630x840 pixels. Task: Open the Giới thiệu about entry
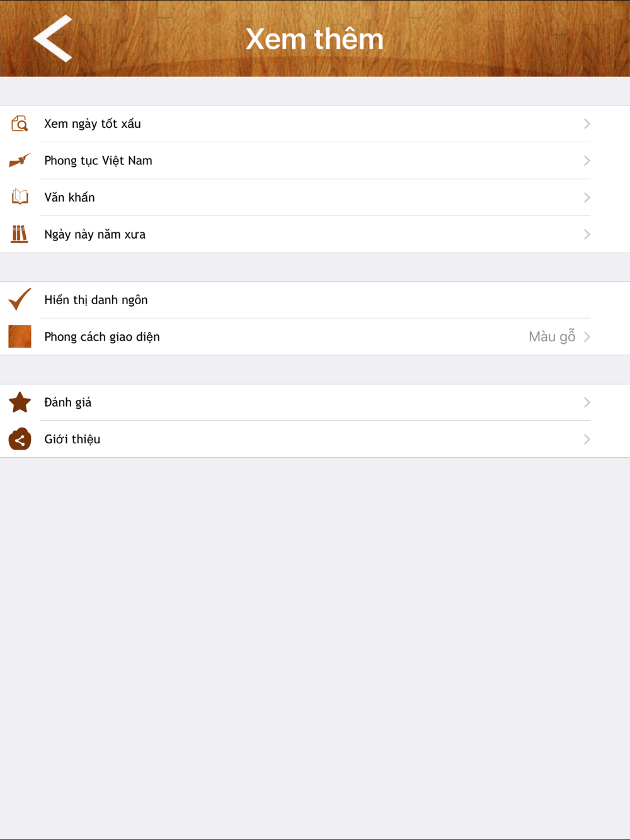point(315,439)
